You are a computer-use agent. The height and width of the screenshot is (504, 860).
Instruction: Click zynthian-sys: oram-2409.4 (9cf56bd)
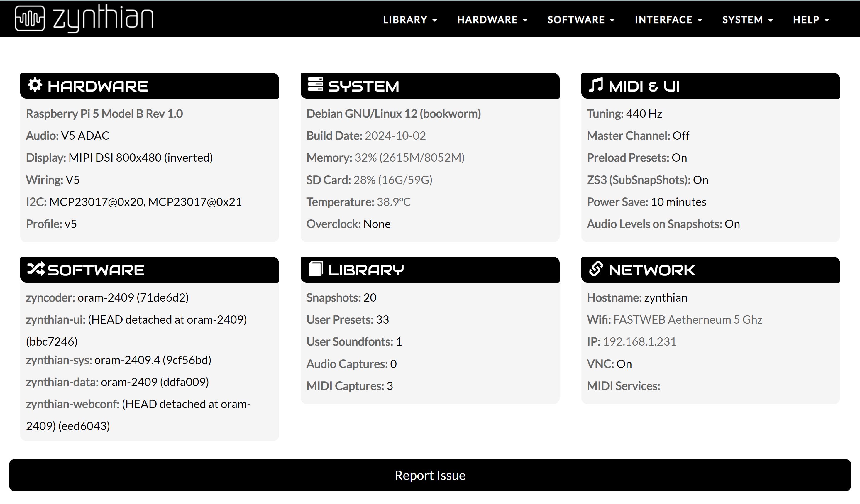pos(119,360)
